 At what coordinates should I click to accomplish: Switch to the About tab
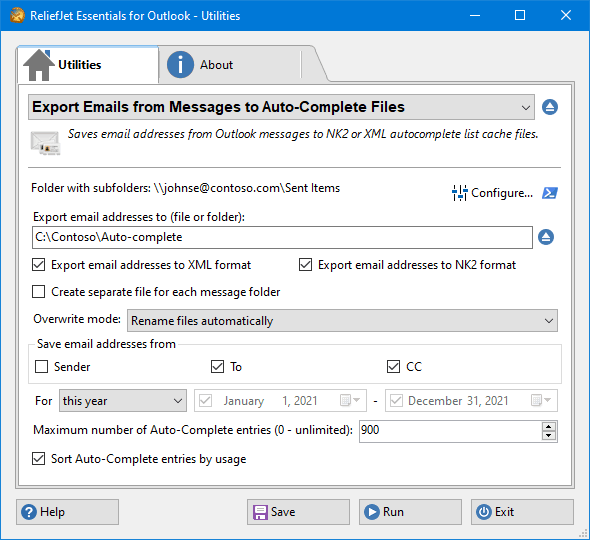click(x=230, y=65)
